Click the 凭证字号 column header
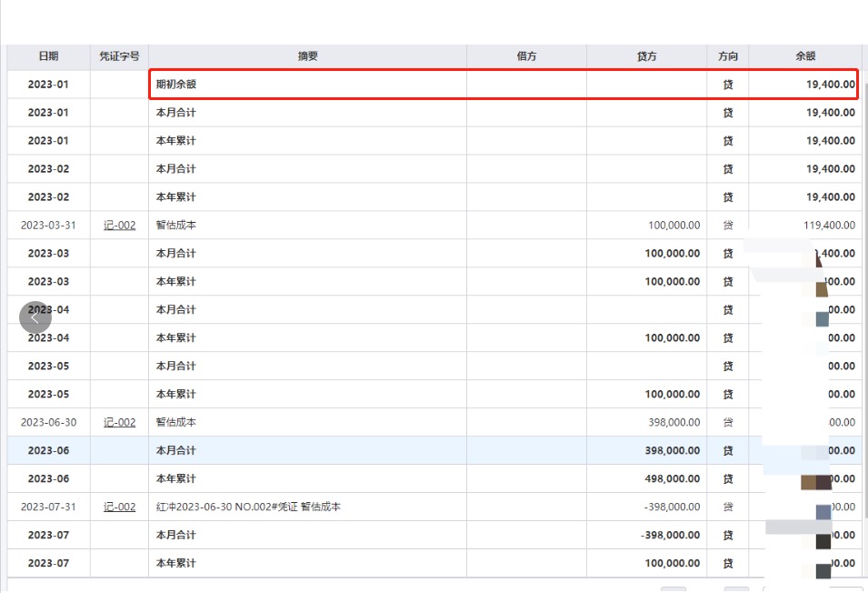 pyautogui.click(x=119, y=56)
